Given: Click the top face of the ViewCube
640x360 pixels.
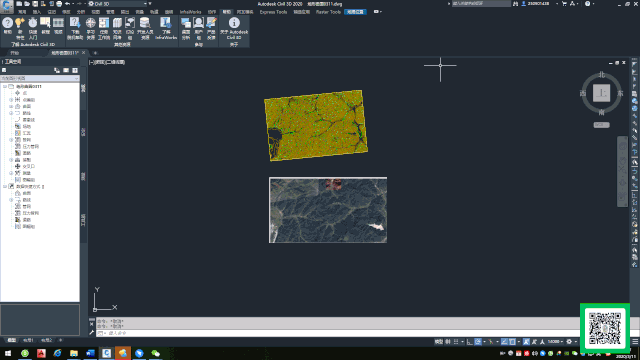Looking at the screenshot, I should click(x=601, y=93).
